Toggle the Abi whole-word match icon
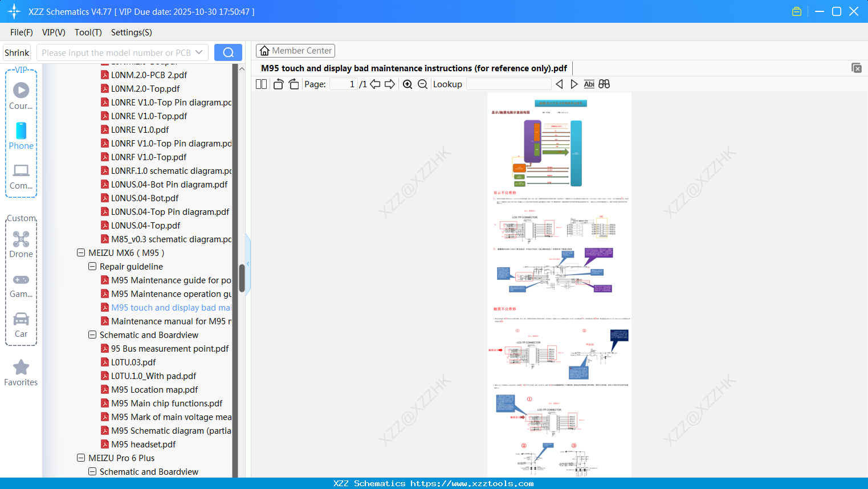 click(x=589, y=84)
